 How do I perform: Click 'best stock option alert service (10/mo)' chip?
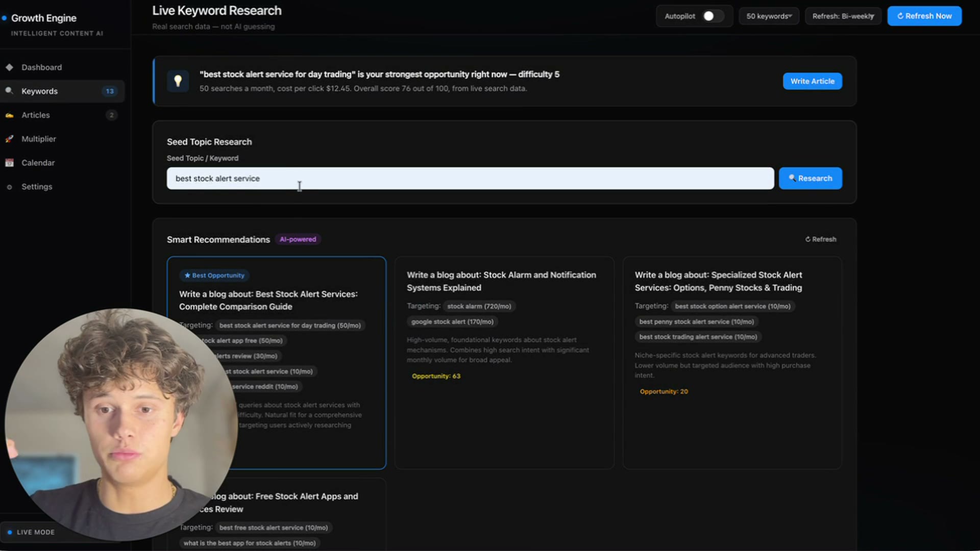coord(732,306)
